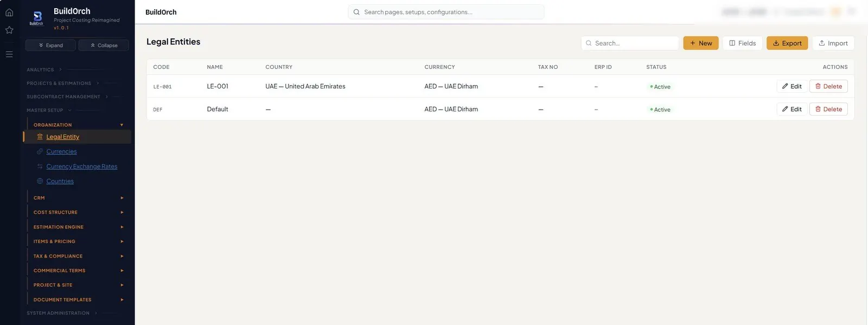Expand the Project & Site section
This screenshot has width=868, height=325.
click(79, 285)
